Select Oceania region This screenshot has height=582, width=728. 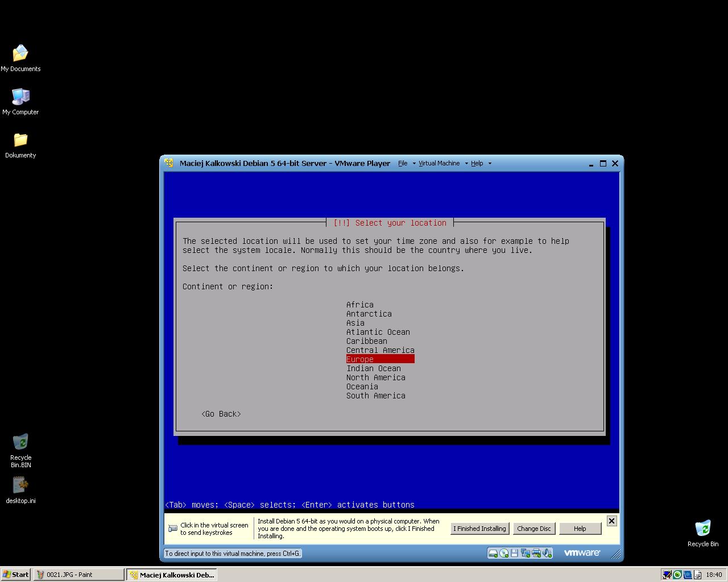pyautogui.click(x=362, y=386)
